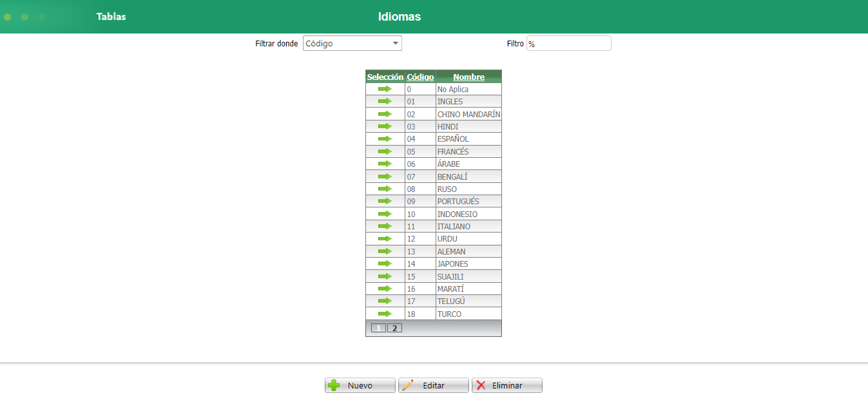Sort table by Nombre column header
Image resolution: width=868 pixels, height=420 pixels.
(x=468, y=77)
